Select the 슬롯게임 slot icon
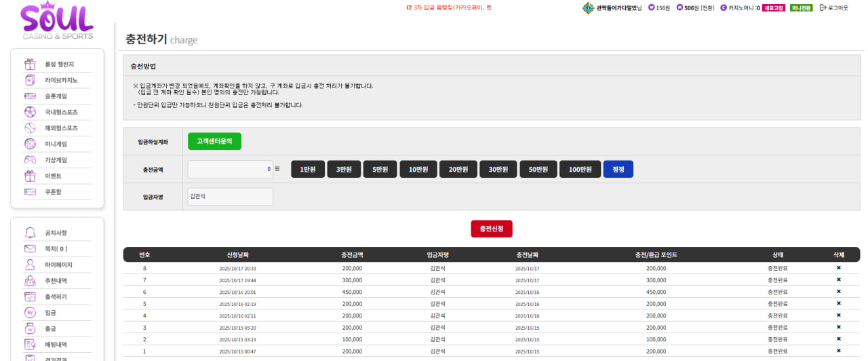Viewport: 868px width, 361px height. coord(30,96)
